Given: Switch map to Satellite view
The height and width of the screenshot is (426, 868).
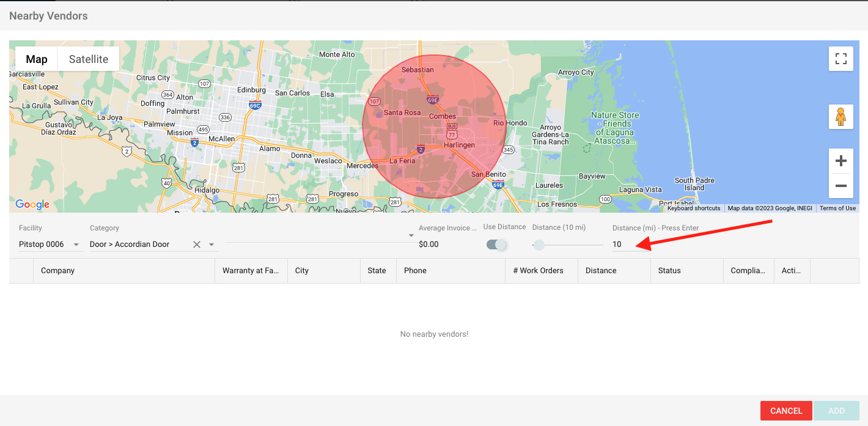Looking at the screenshot, I should point(89,59).
